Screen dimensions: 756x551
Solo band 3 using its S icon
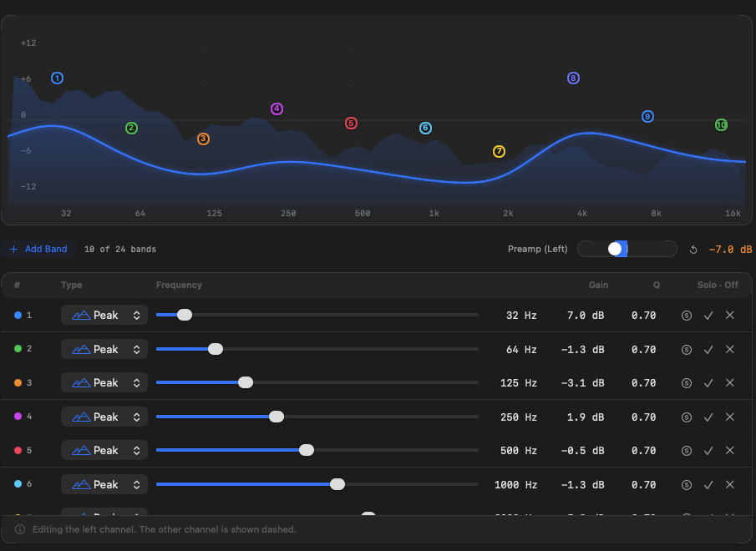coord(687,383)
